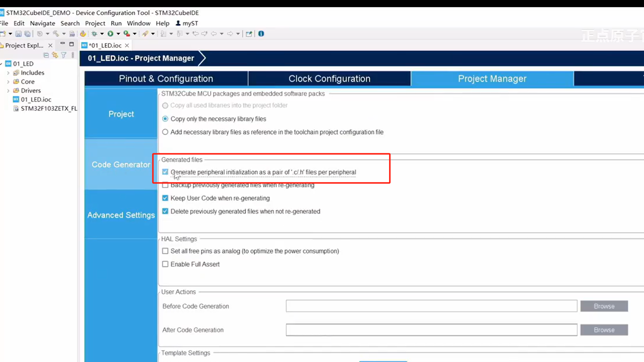Switch to Clock Configuration tab
The image size is (644, 362).
click(329, 79)
